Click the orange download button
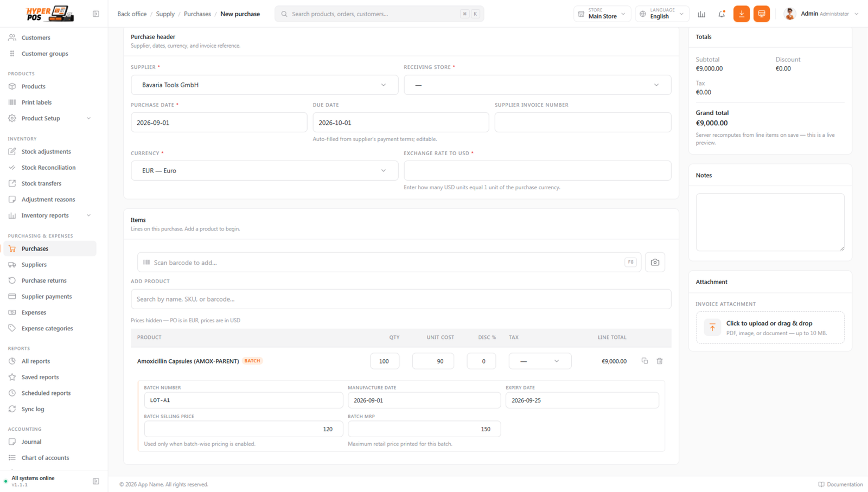This screenshot has width=868, height=492. tap(742, 14)
